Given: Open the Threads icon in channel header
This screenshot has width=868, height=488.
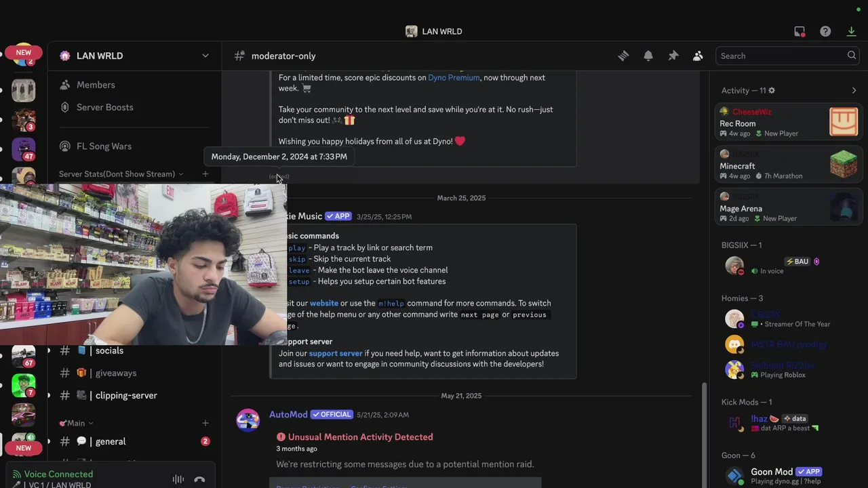Looking at the screenshot, I should [623, 56].
